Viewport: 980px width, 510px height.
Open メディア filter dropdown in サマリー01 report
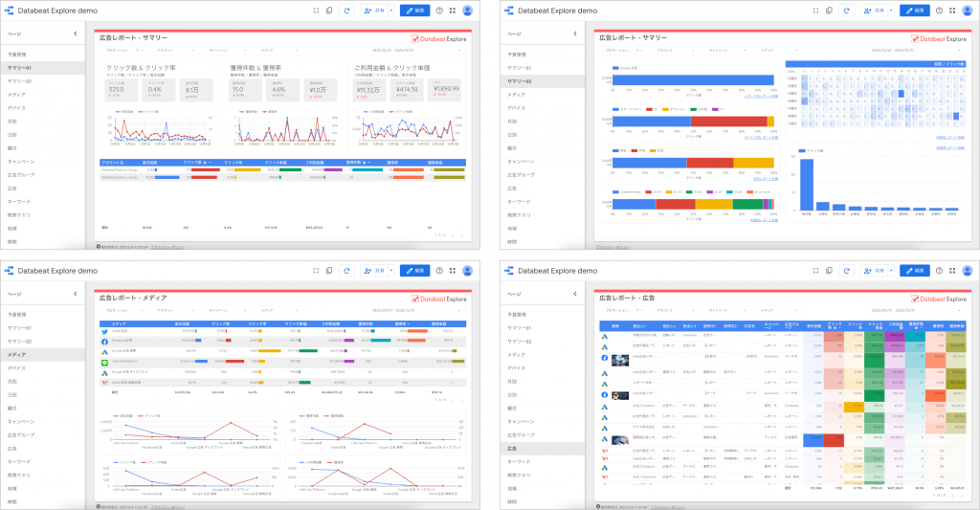pyautogui.click(x=280, y=50)
